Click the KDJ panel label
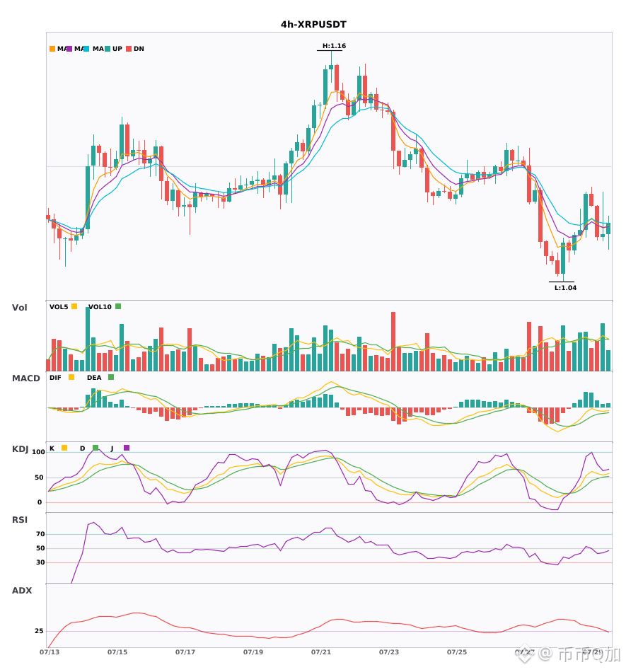Screen dimensions: 626x672 click(20, 449)
